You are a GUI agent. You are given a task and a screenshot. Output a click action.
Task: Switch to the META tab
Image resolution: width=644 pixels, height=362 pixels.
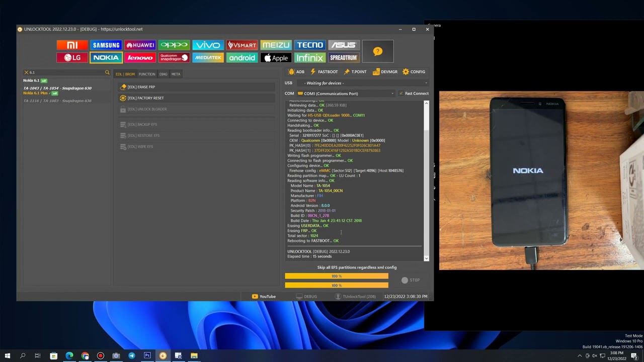point(176,74)
